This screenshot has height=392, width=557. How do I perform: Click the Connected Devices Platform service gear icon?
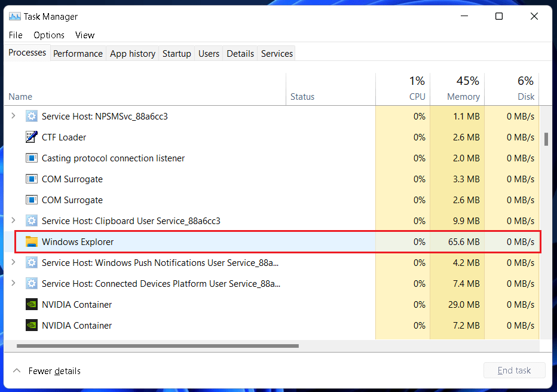[32, 284]
